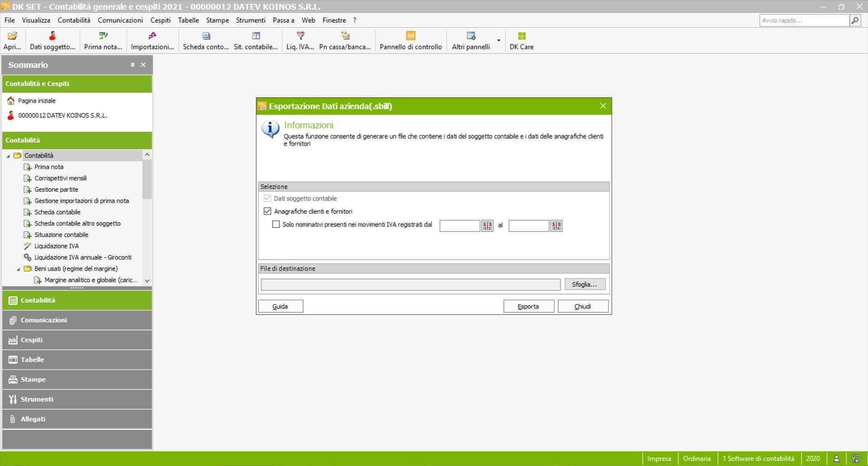Viewport: 868px width, 466px height.
Task: Open Situazione contabile in the tree
Action: click(x=61, y=235)
